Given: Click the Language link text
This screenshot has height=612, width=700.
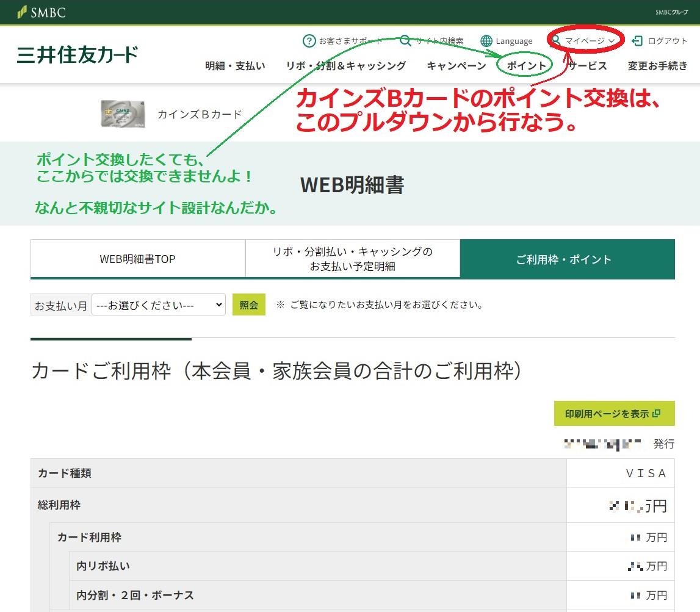Looking at the screenshot, I should click(x=514, y=41).
